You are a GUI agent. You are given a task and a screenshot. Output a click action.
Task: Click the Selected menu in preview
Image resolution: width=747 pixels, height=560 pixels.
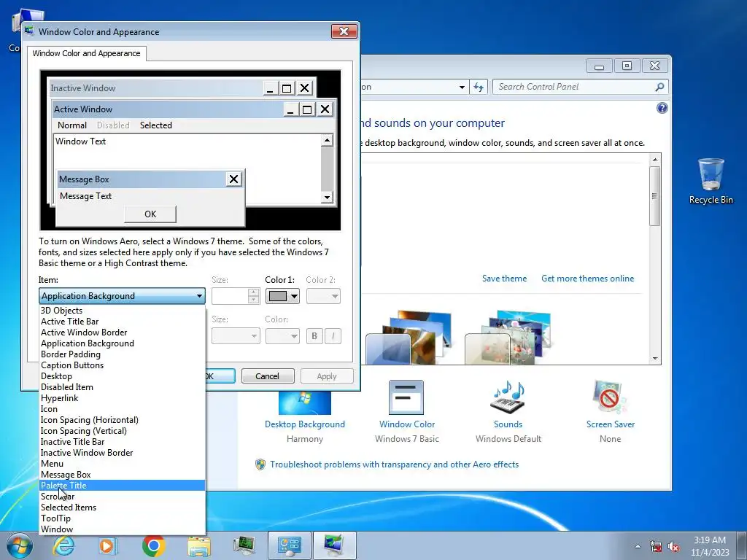pyautogui.click(x=156, y=125)
